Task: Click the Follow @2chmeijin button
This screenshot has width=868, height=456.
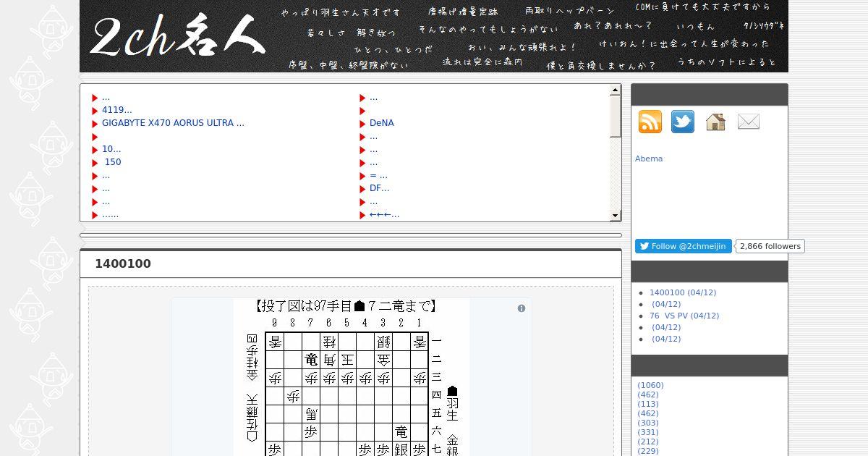Action: point(684,246)
